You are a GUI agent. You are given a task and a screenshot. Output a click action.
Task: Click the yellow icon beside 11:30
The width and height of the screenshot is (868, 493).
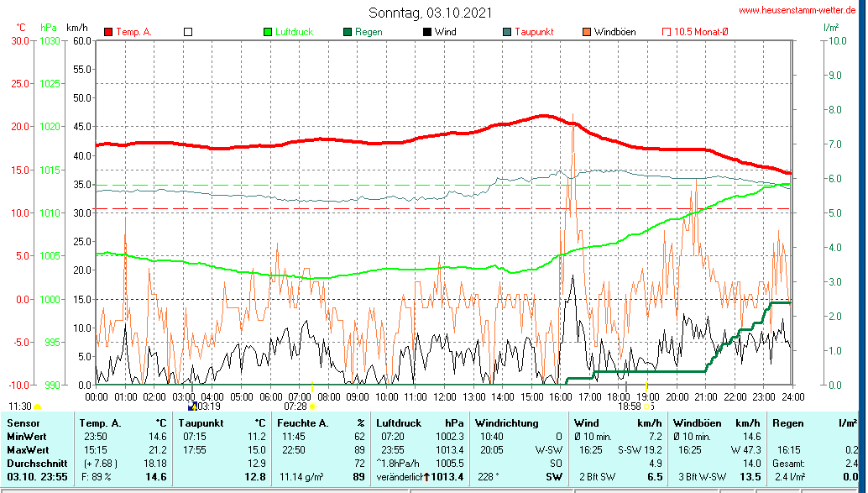click(x=38, y=406)
